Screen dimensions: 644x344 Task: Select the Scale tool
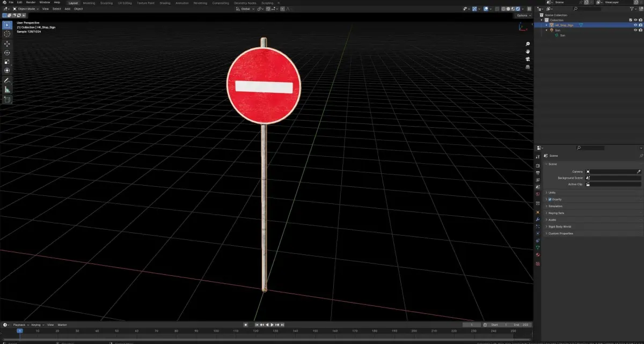pyautogui.click(x=7, y=62)
